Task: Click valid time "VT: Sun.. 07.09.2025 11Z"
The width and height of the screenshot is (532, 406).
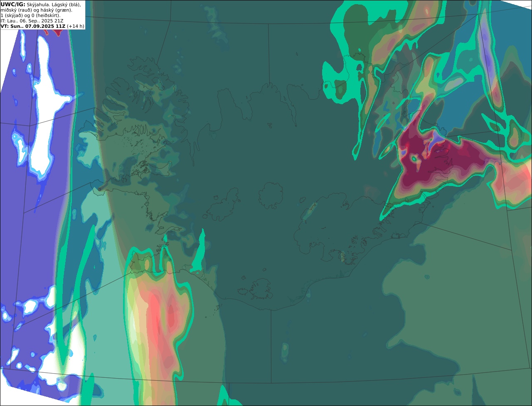Action: (33, 26)
